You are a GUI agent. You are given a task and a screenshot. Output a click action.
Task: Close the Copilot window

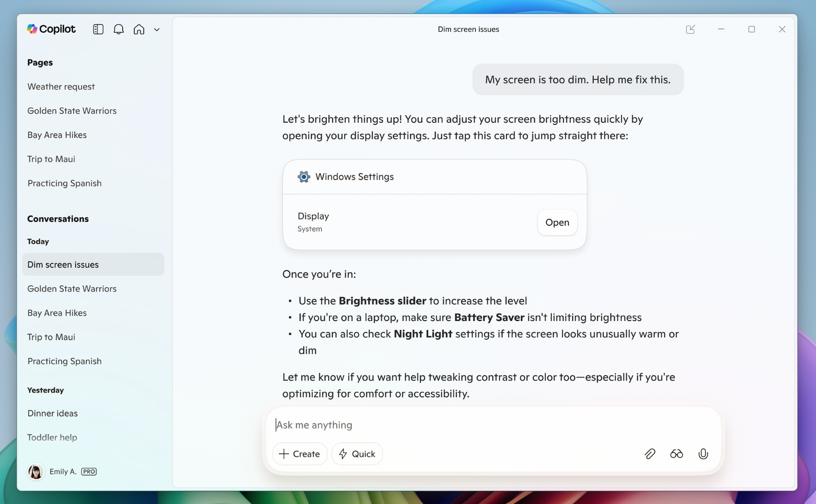click(782, 29)
